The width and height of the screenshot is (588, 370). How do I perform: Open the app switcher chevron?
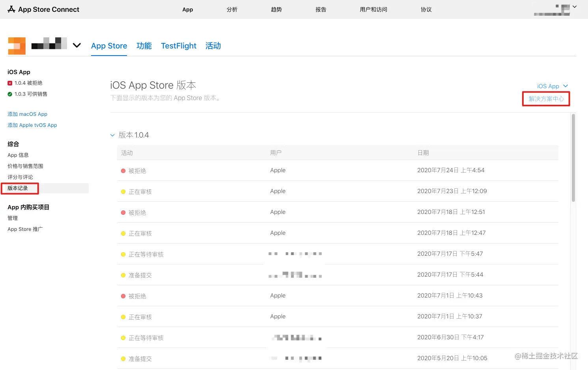tap(77, 45)
